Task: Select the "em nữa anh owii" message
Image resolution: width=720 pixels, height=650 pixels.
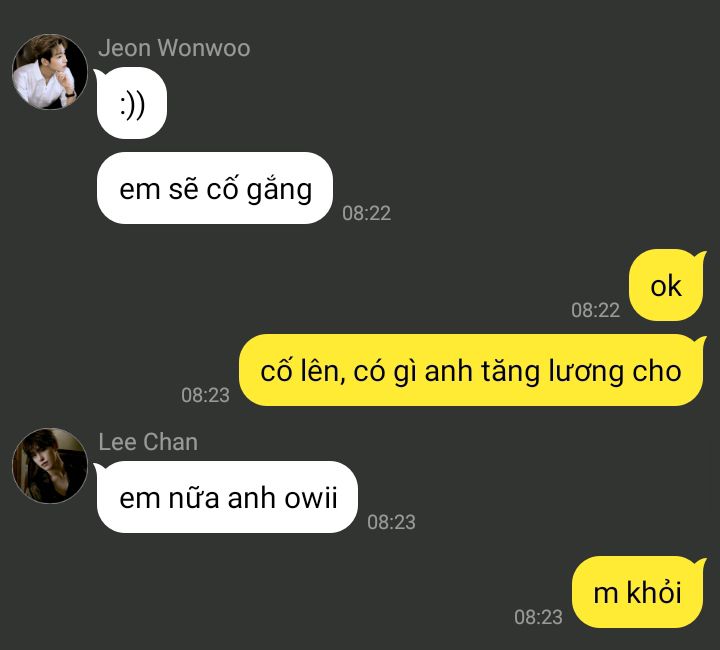Action: tap(227, 497)
